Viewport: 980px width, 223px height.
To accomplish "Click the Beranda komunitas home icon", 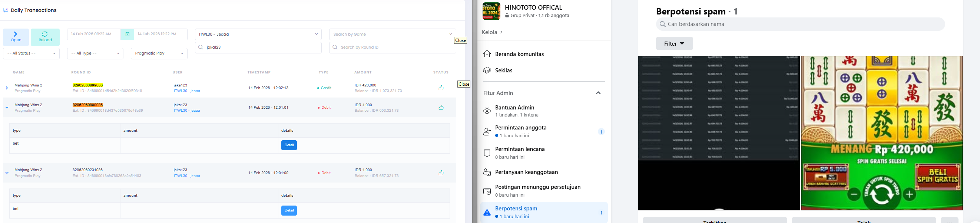I will (487, 54).
